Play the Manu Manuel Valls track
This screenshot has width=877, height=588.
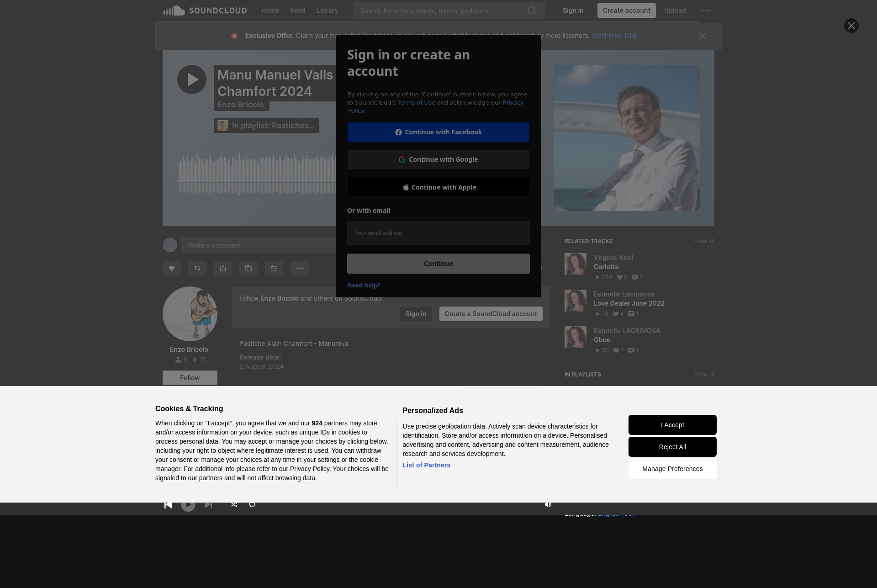192,79
